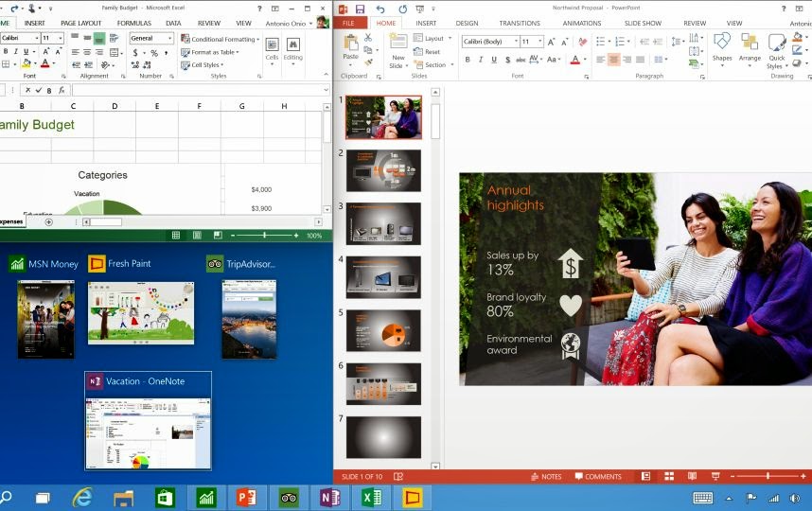Click Conditional Formatting in Excel
Screen dimensions: 812x511
point(221,39)
